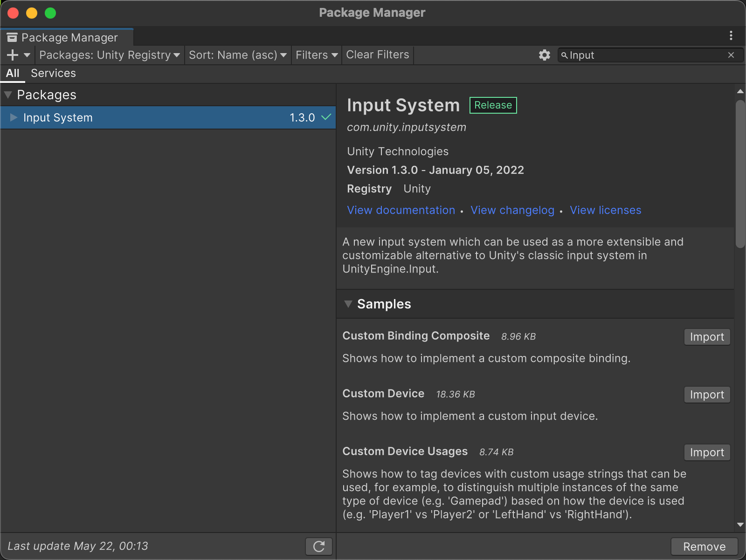Viewport: 746px width, 560px height.
Task: Click the com.unity.inputsystem package name
Action: [x=407, y=127]
